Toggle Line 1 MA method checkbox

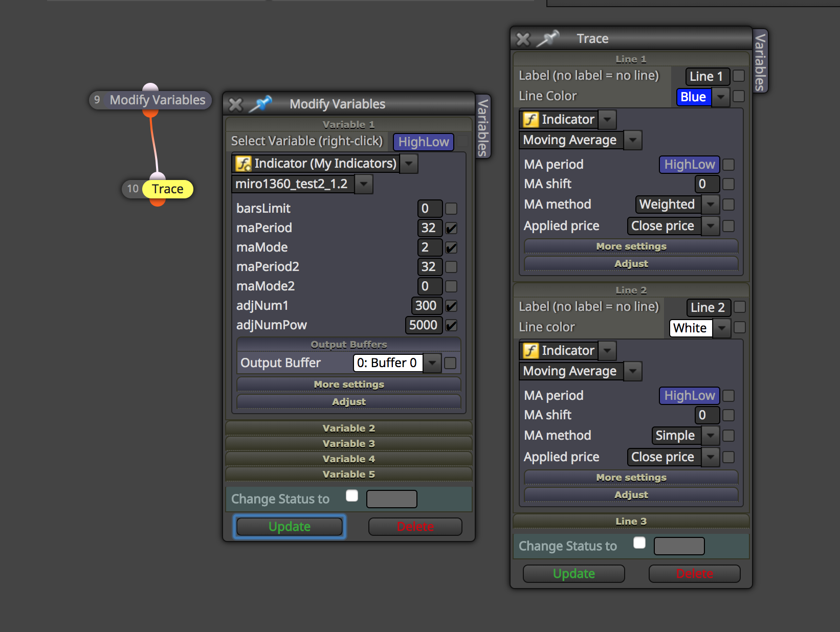coord(728,205)
